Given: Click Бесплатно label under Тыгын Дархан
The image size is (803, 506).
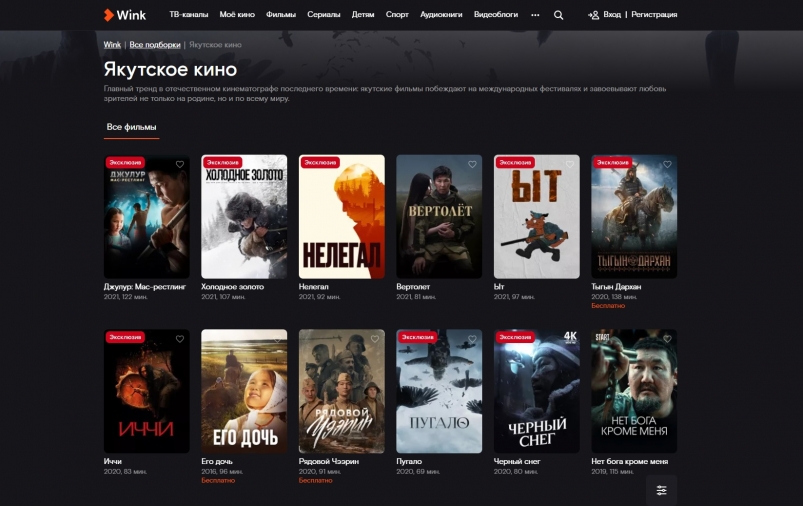Looking at the screenshot, I should pyautogui.click(x=608, y=306).
